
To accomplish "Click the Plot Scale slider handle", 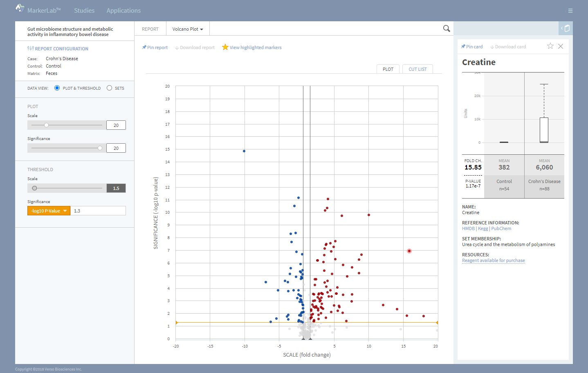I will point(46,125).
